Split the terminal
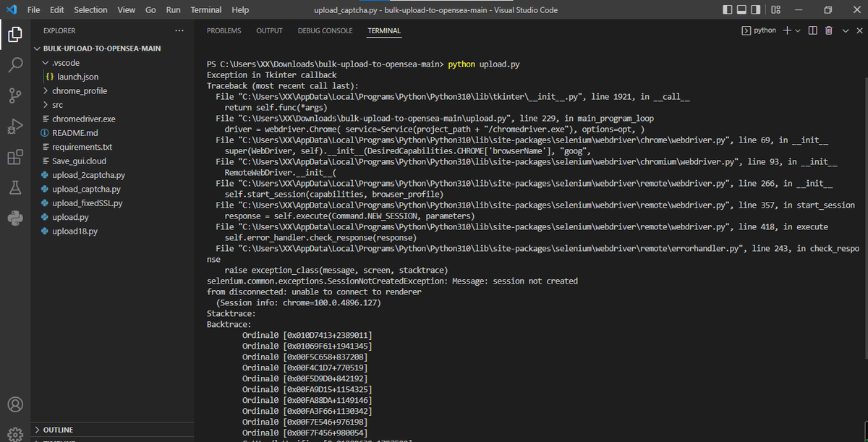 812,30
